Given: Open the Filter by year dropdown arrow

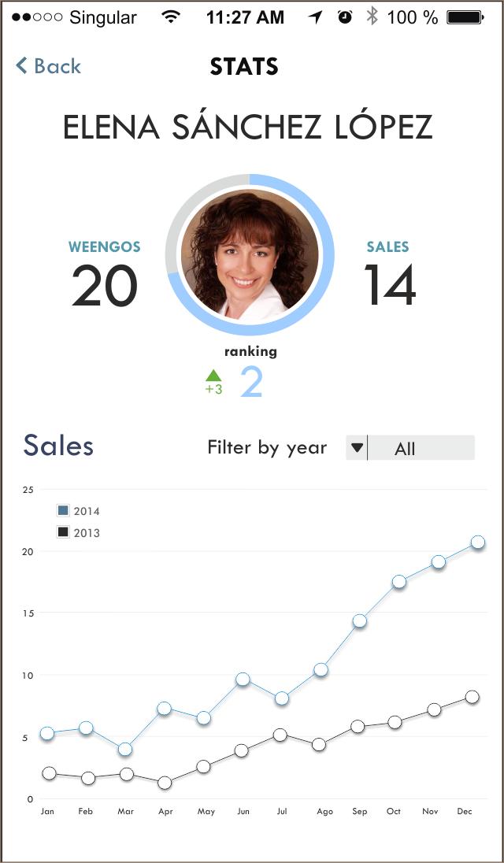Looking at the screenshot, I should pos(357,448).
